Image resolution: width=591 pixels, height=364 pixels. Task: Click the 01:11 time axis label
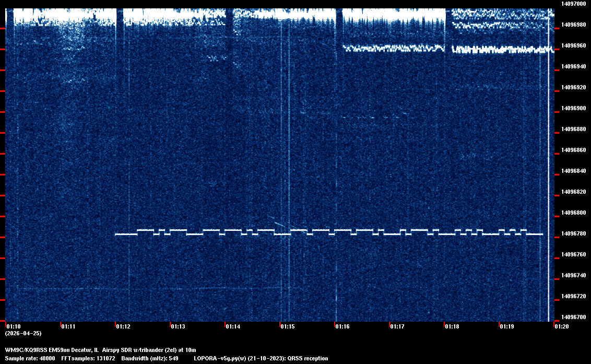click(68, 326)
